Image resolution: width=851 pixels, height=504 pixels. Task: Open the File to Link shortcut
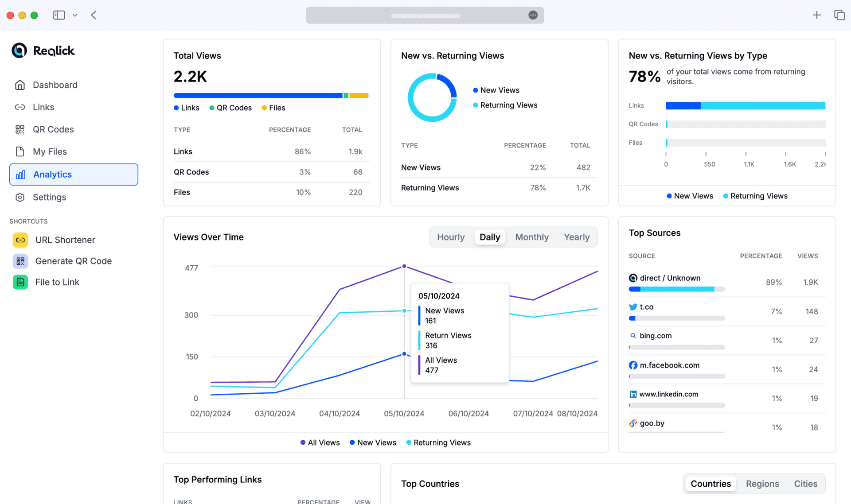20,282
